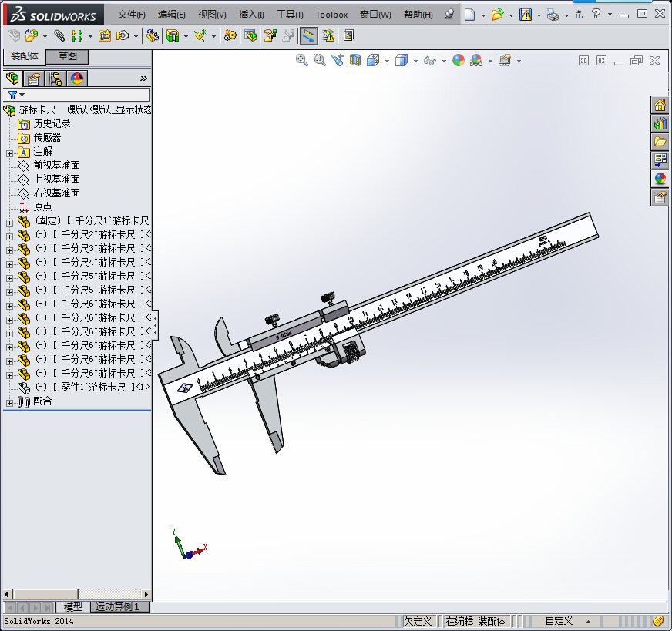Select 零件1^游标卡尺 component in tree
This screenshot has height=631, width=672.
click(x=92, y=388)
